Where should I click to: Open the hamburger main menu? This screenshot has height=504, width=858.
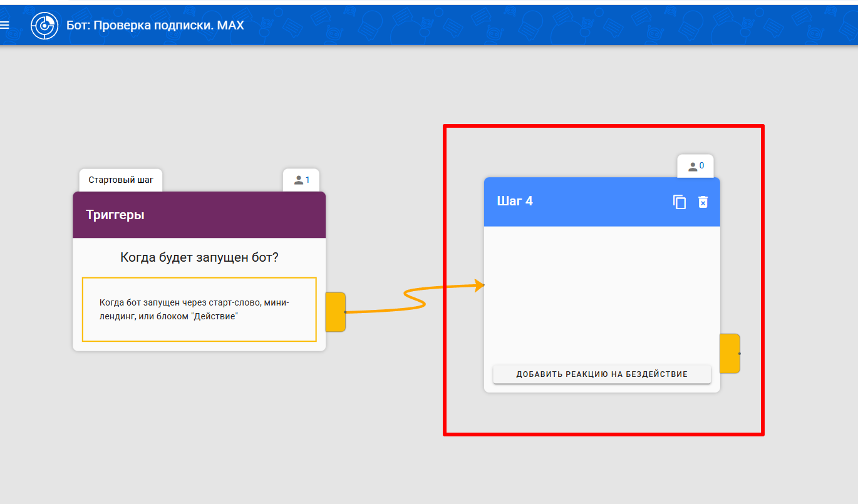pyautogui.click(x=5, y=25)
